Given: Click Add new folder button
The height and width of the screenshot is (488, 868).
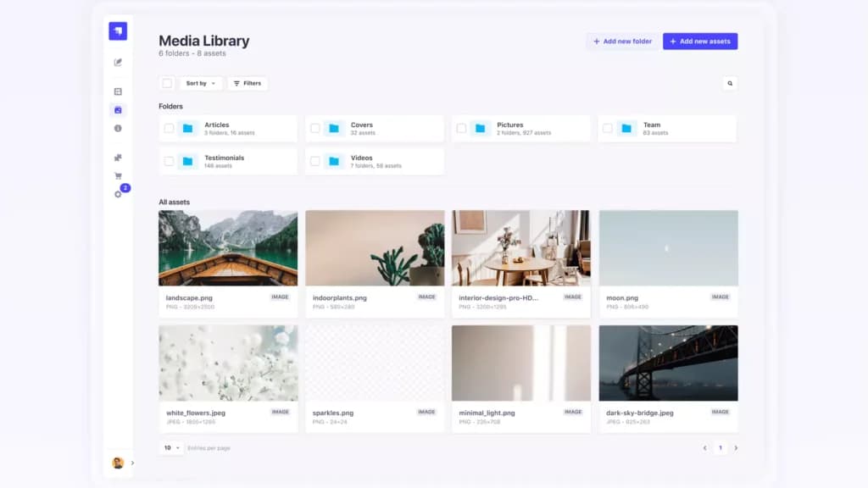Looking at the screenshot, I should tap(622, 42).
